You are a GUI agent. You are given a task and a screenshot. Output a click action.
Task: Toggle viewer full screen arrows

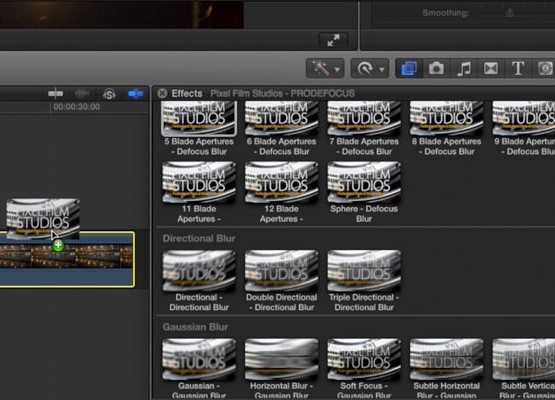click(x=333, y=40)
